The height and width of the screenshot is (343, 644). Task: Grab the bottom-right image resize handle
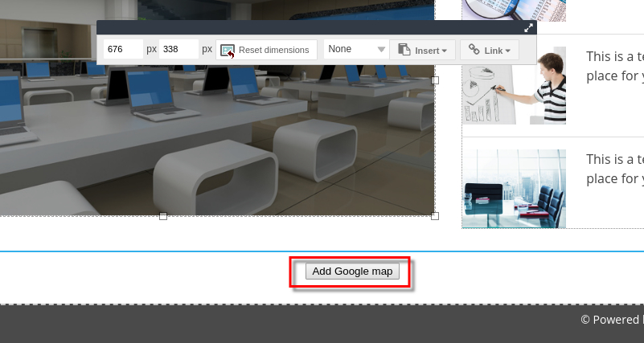(x=435, y=216)
